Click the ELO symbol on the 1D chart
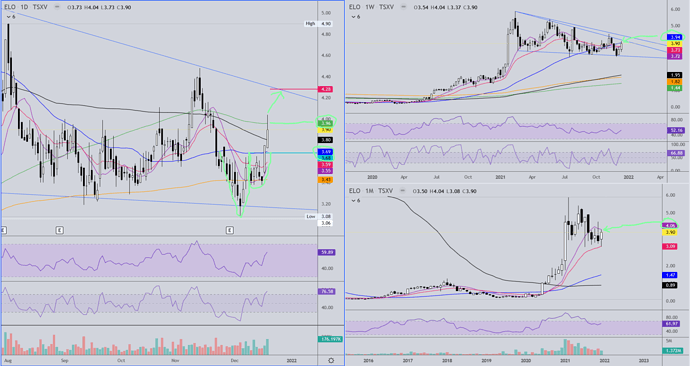The width and height of the screenshot is (690, 366). [9, 7]
